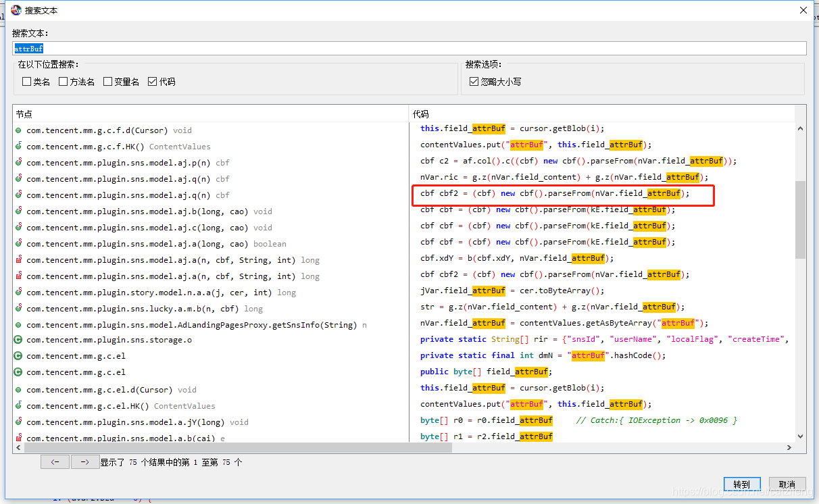Image resolution: width=819 pixels, height=504 pixels.
Task: Click icon of com.tencent.mm.g.c.f.HK() row
Action: pyautogui.click(x=19, y=147)
